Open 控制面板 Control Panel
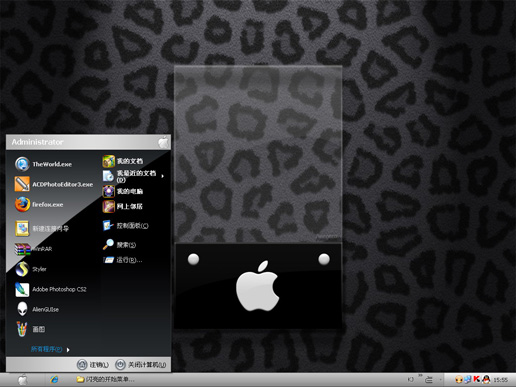516x387 pixels. pos(125,226)
